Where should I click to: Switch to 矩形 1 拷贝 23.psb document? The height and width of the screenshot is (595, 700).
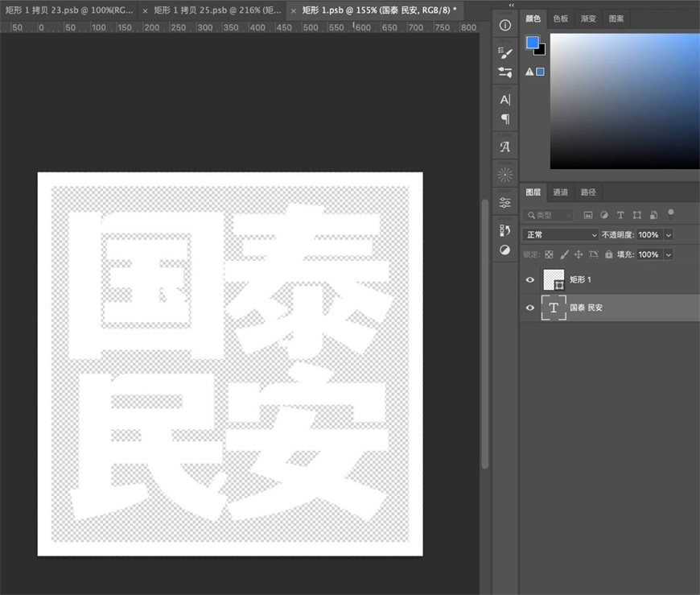click(69, 10)
